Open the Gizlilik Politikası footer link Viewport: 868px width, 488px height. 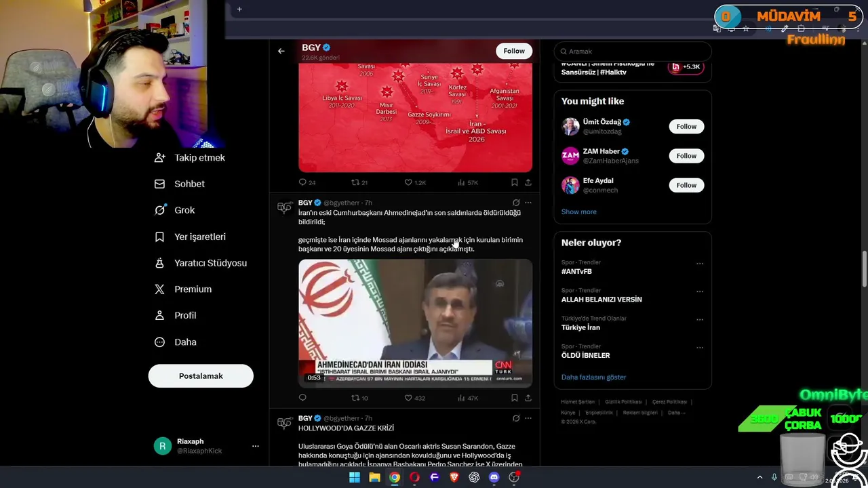point(623,402)
